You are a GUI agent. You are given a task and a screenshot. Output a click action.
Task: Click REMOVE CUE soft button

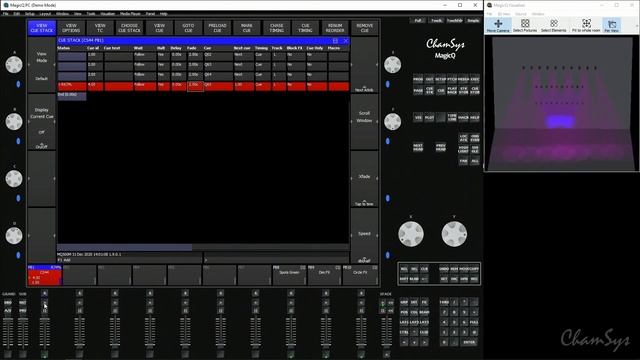[x=364, y=28]
